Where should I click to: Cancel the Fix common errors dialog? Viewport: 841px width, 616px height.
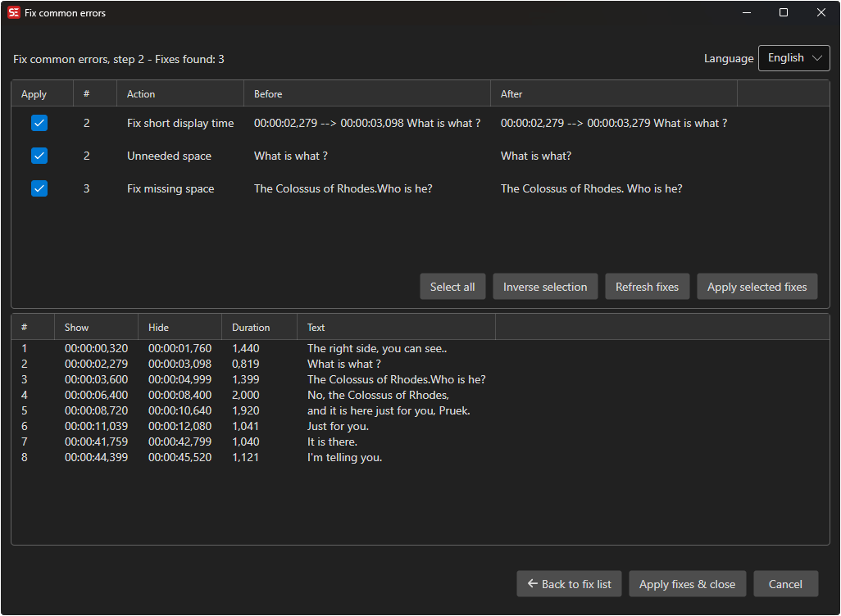pyautogui.click(x=785, y=584)
